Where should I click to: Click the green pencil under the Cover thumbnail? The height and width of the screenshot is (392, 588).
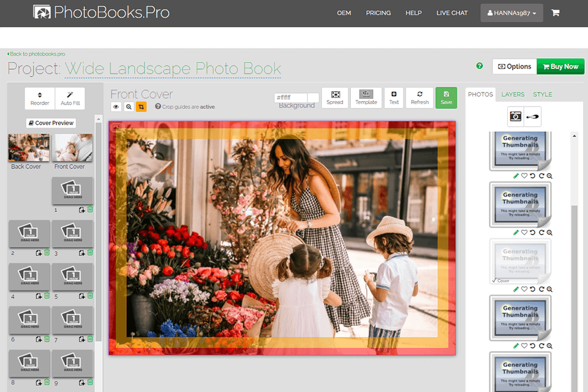(x=516, y=289)
